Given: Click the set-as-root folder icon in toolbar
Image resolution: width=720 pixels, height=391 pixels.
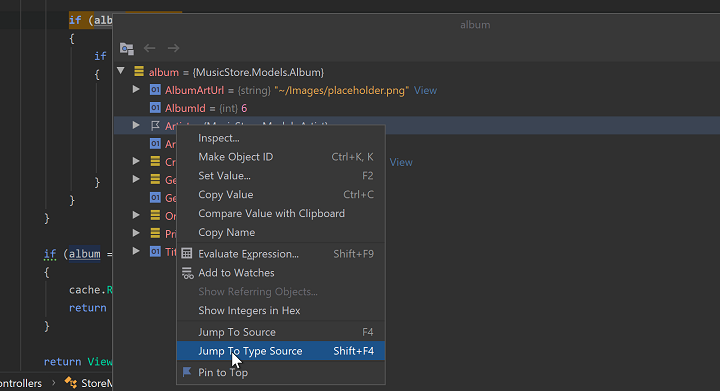Looking at the screenshot, I should point(127,48).
